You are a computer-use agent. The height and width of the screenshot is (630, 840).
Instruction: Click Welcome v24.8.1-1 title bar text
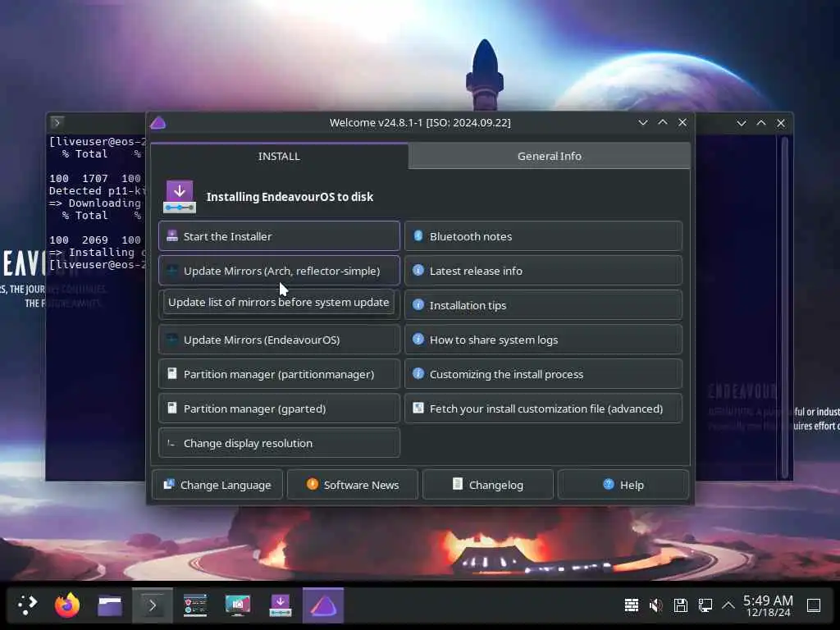tap(420, 123)
